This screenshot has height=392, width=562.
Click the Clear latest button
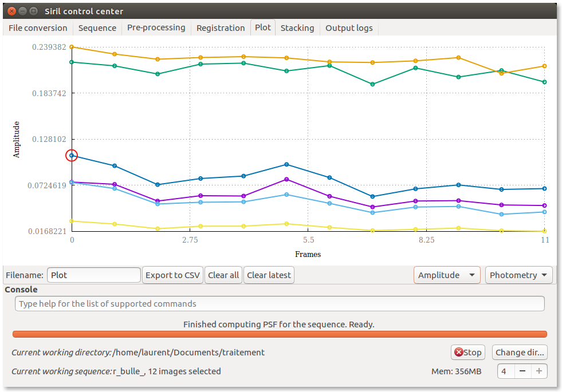[269, 275]
